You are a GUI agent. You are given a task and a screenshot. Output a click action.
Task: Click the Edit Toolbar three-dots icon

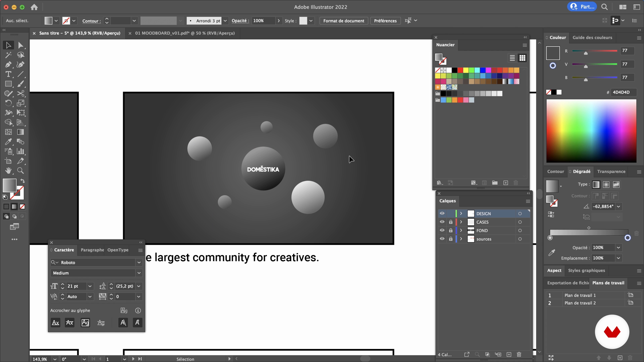coord(14,239)
